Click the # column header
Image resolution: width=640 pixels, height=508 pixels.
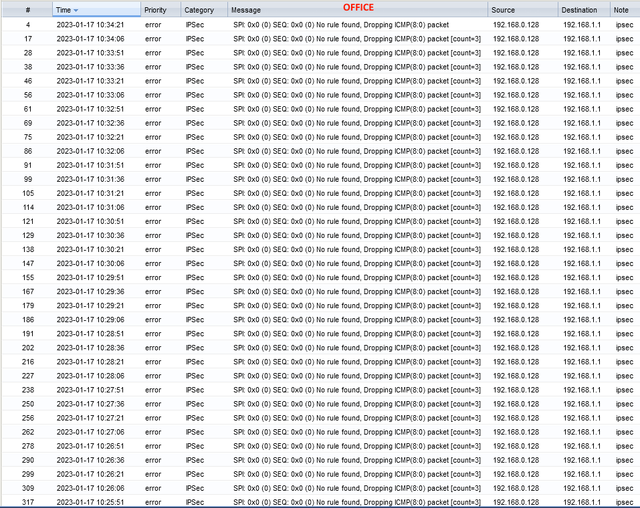(27, 10)
